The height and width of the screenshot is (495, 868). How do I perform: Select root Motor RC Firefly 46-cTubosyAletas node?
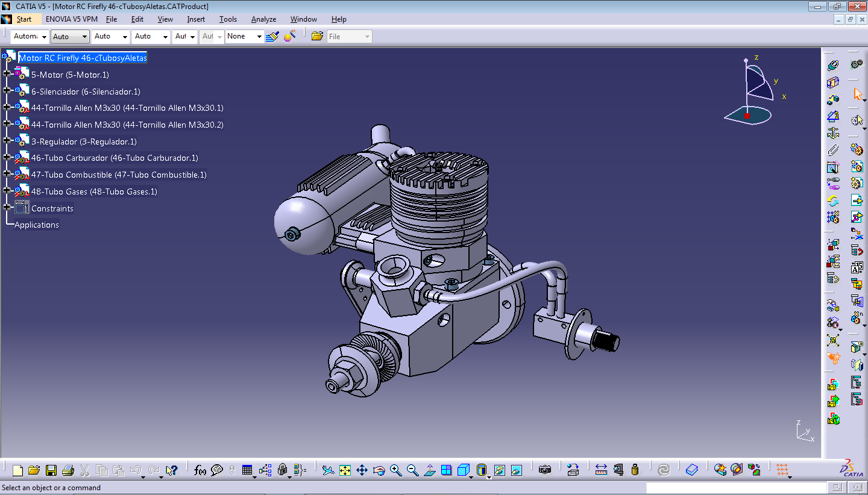[83, 58]
